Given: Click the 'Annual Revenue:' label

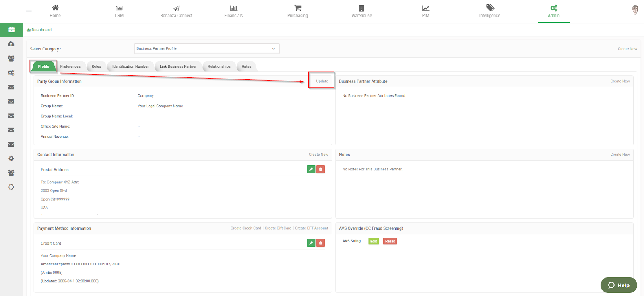Looking at the screenshot, I should click(x=55, y=137).
